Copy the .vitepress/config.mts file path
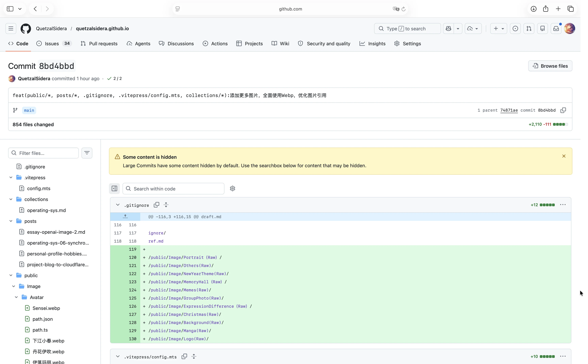This screenshot has height=364, width=588. [184, 356]
